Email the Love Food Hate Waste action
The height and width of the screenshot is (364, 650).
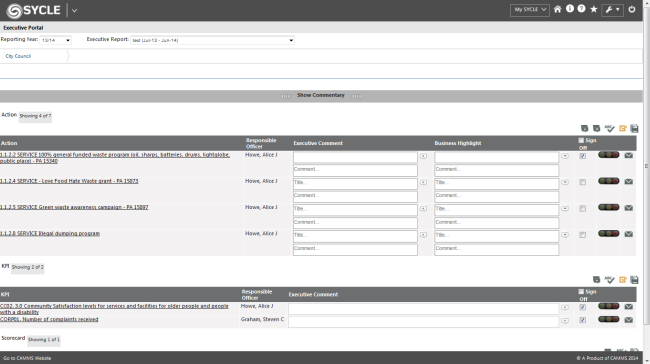point(628,182)
